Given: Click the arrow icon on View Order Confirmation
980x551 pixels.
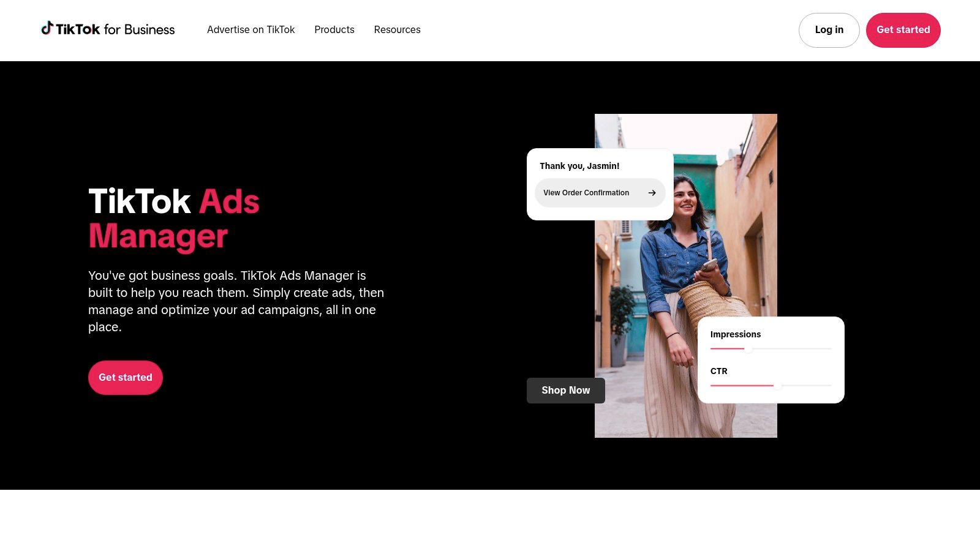Looking at the screenshot, I should coord(652,192).
